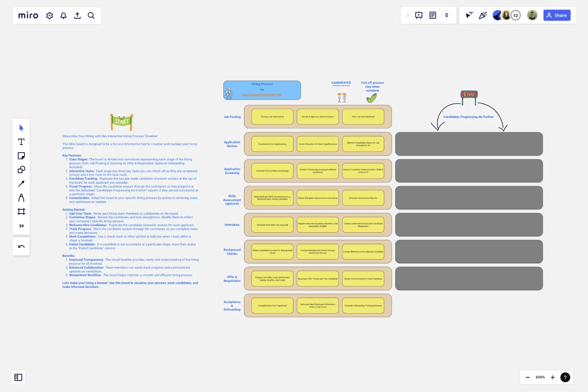
Task: Select the text tool
Action: pyautogui.click(x=21, y=142)
